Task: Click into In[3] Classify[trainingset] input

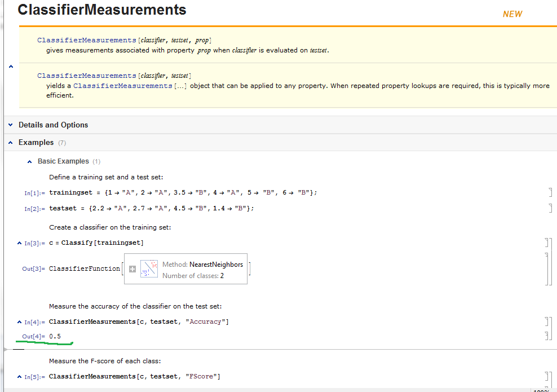Action: 96,243
